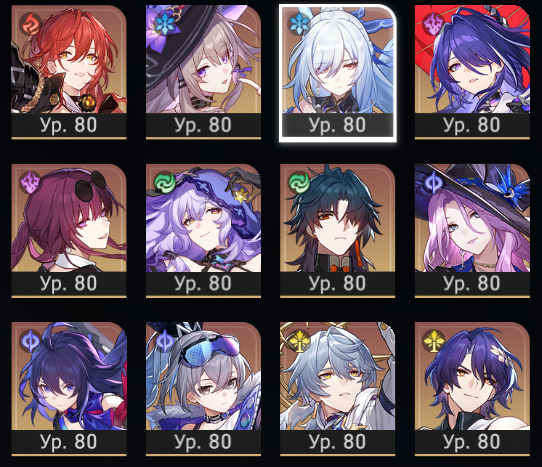The width and height of the screenshot is (542, 467).
Task: Select the silver-haired Imaginary character with golden halo
Action: [x=337, y=389]
